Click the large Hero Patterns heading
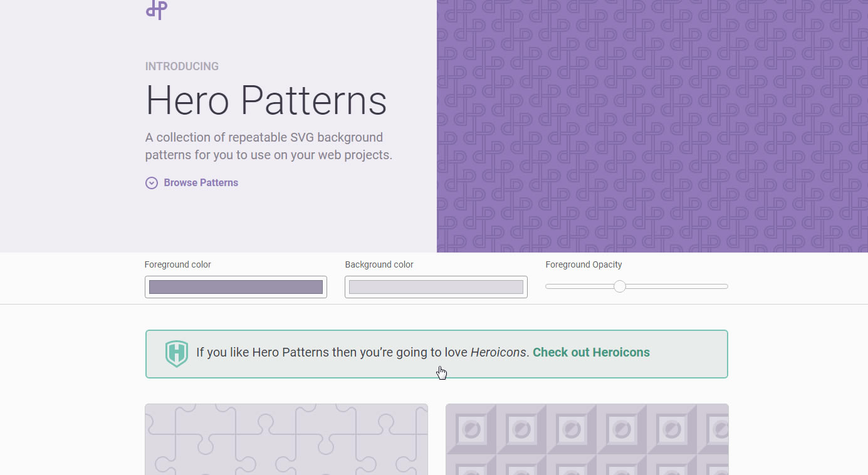868x475 pixels. pos(266,100)
